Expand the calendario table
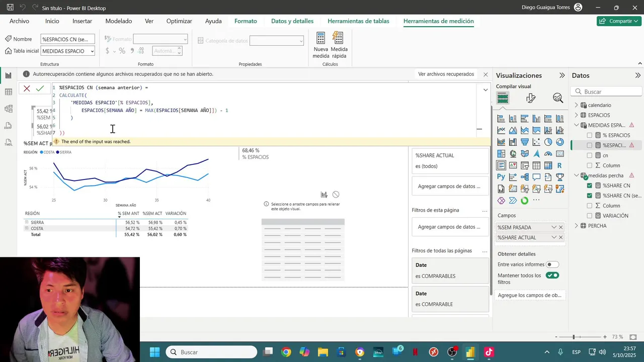The height and width of the screenshot is (362, 644). click(x=577, y=105)
